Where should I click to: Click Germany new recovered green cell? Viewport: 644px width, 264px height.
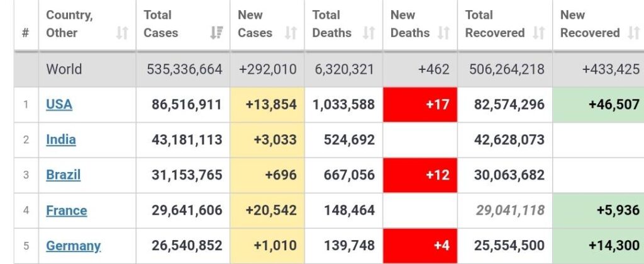coord(598,246)
